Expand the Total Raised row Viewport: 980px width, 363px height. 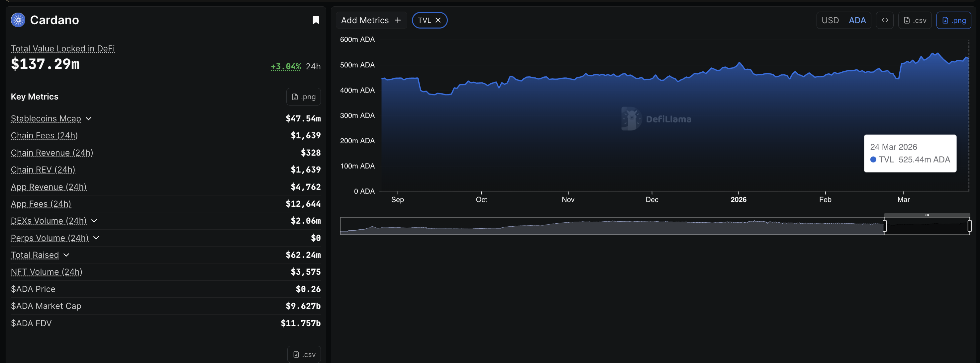66,255
